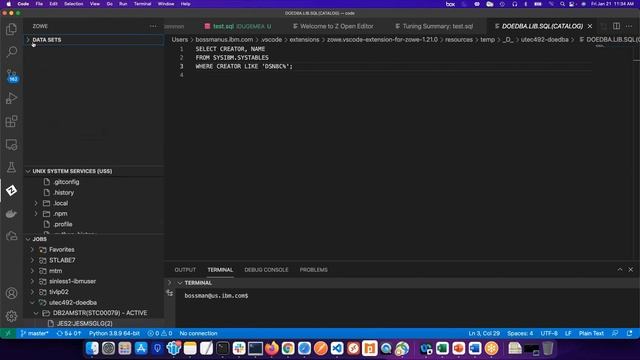This screenshot has height=360, width=640.
Task: Open the Terminal menu in menu bar
Action: click(142, 4)
